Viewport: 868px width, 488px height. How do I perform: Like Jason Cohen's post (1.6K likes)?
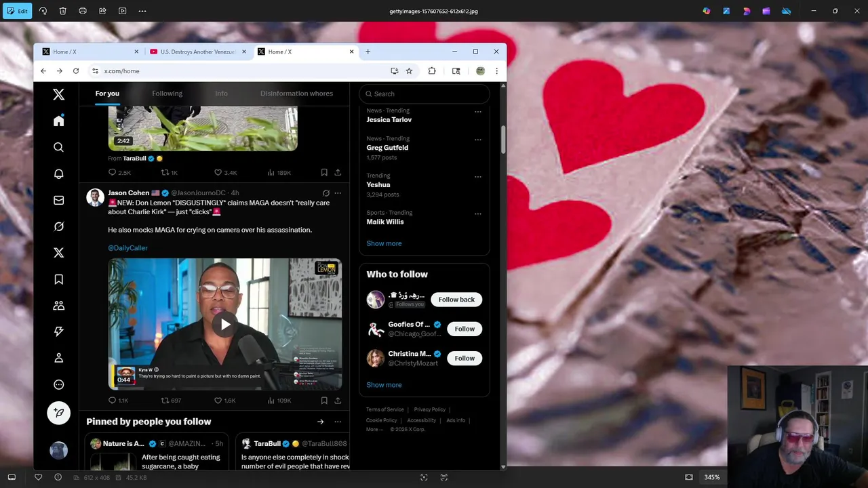pyautogui.click(x=224, y=401)
